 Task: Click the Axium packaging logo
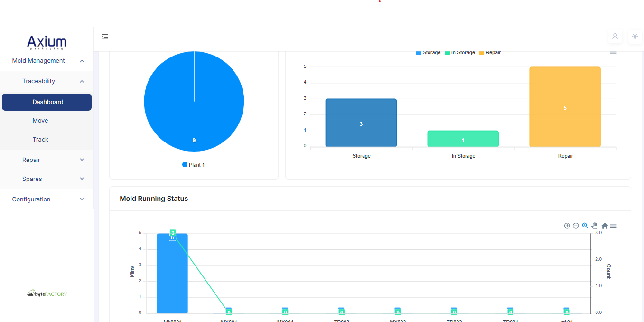pos(47,42)
